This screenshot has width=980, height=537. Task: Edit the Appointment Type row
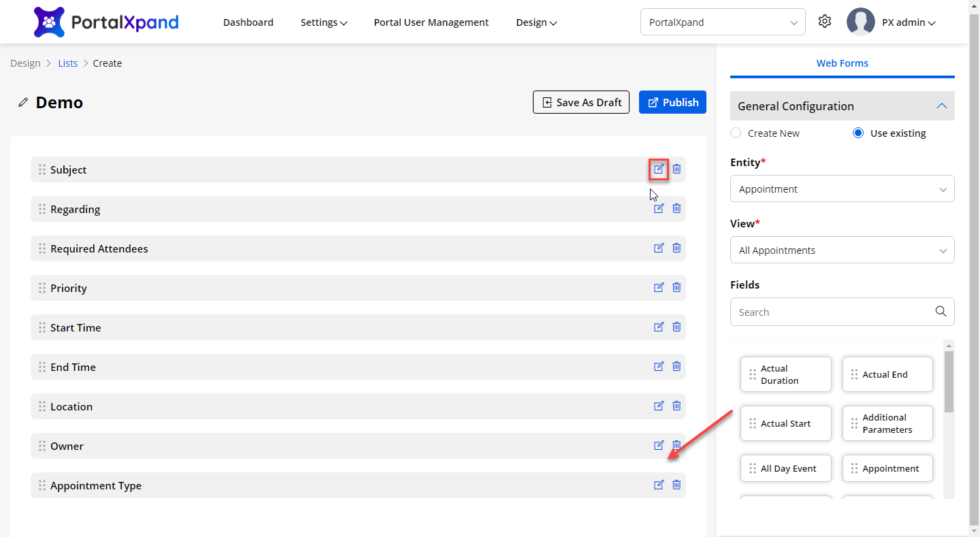659,485
